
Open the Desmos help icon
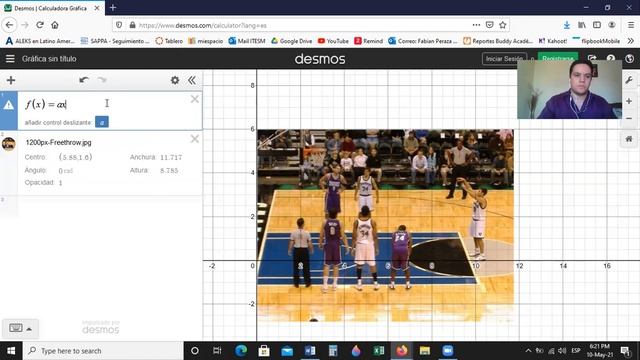[611, 59]
